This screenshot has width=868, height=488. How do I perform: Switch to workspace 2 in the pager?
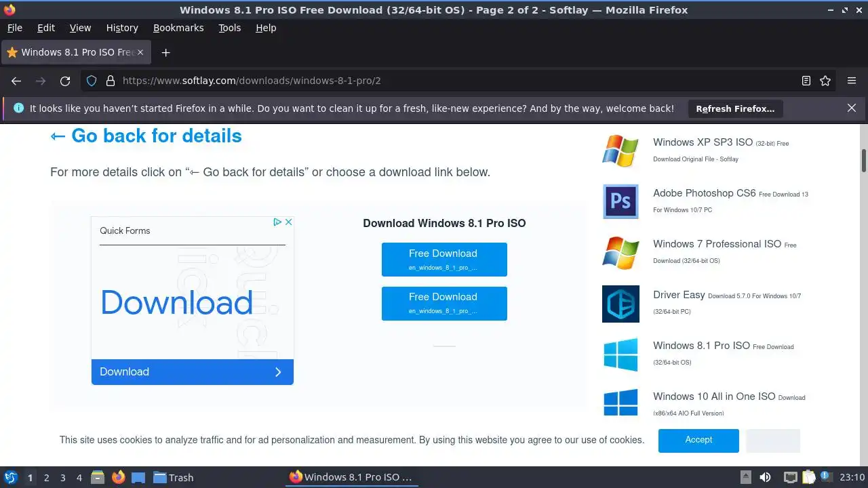point(46,478)
